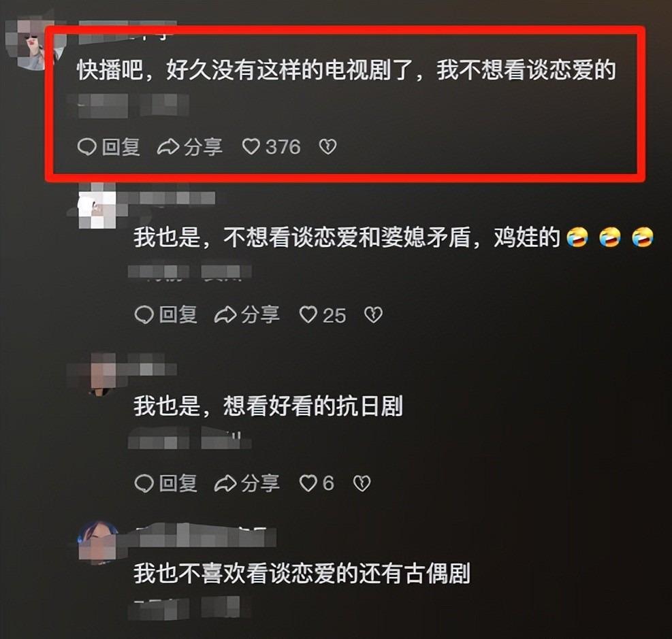Image resolution: width=672 pixels, height=639 pixels.
Task: Open avatar of 古偶剧 commenter
Action: [98, 542]
